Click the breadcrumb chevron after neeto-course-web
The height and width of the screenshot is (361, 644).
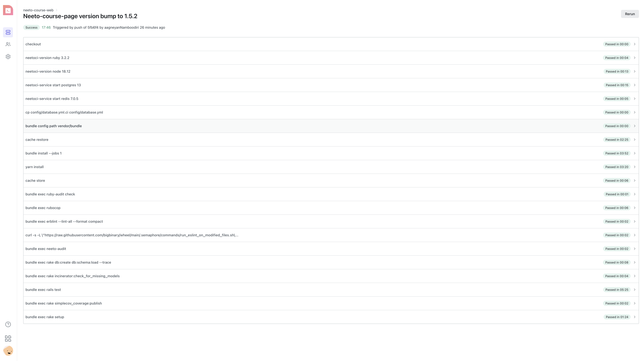pos(57,10)
